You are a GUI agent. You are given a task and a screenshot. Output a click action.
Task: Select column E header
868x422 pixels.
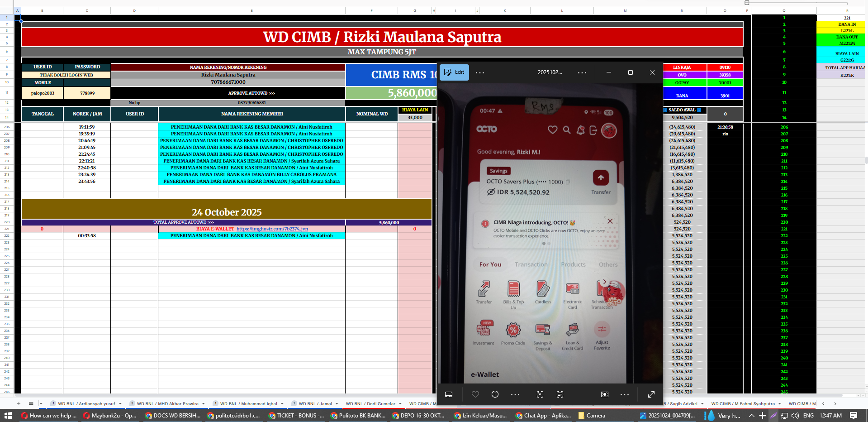click(x=251, y=10)
